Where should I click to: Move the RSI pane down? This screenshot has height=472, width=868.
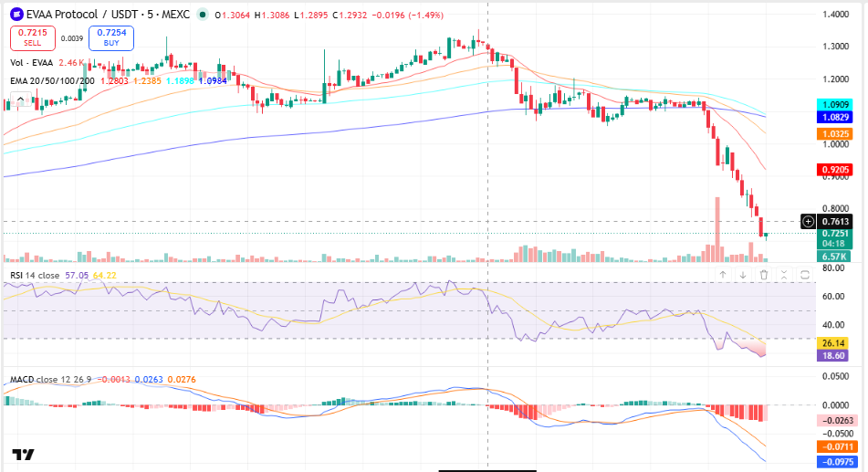743,275
